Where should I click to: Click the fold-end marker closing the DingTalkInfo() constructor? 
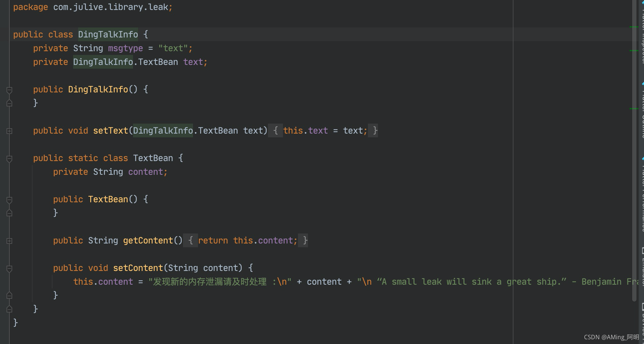(x=9, y=103)
